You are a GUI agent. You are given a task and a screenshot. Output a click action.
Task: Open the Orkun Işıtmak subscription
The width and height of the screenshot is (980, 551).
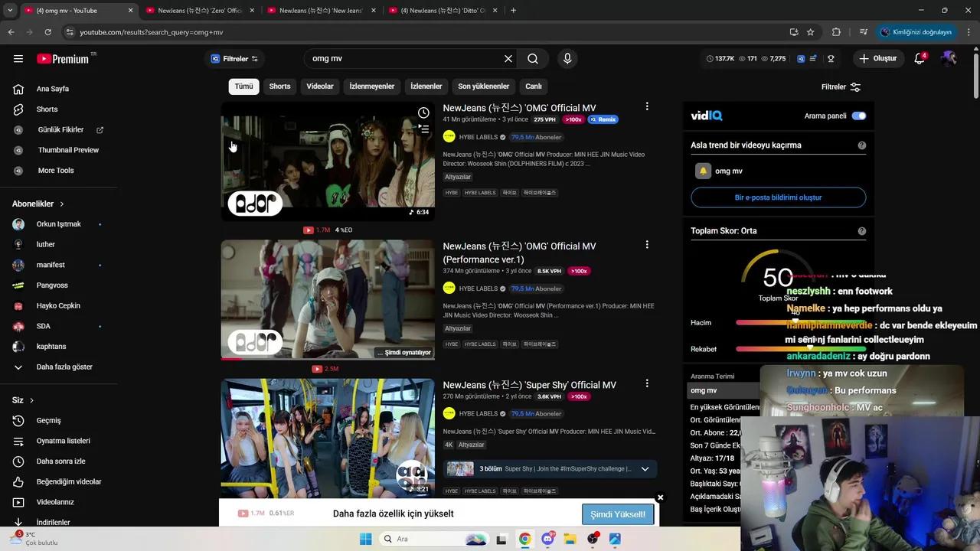tap(58, 224)
